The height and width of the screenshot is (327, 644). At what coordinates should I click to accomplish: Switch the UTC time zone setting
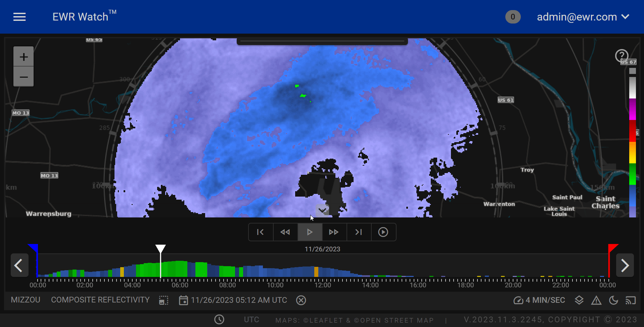click(251, 320)
